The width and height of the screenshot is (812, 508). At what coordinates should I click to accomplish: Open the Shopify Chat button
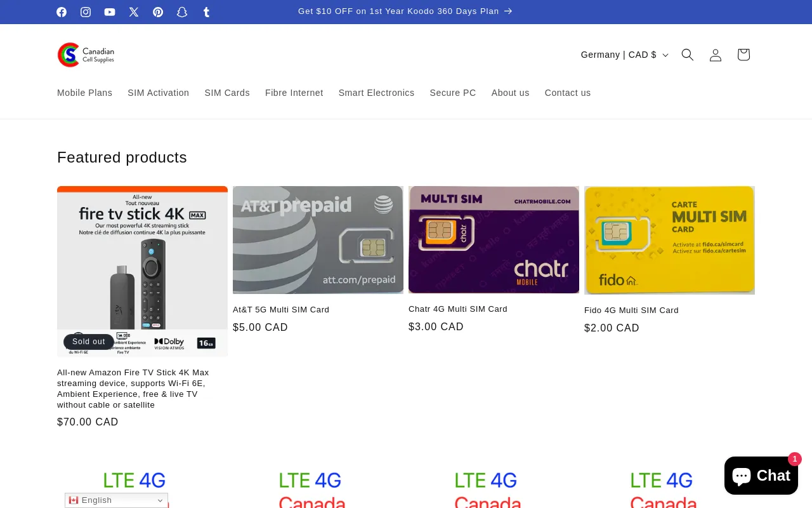point(761,476)
